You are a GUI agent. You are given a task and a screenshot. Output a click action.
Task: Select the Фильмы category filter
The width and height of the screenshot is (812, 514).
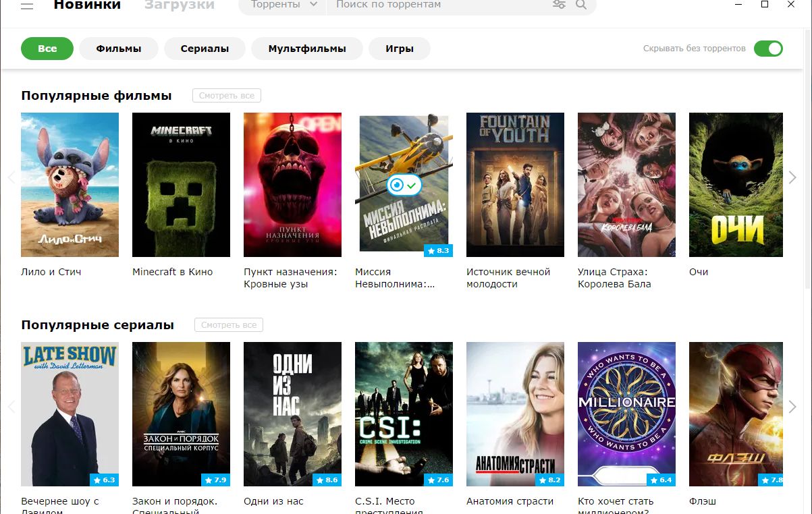click(119, 49)
